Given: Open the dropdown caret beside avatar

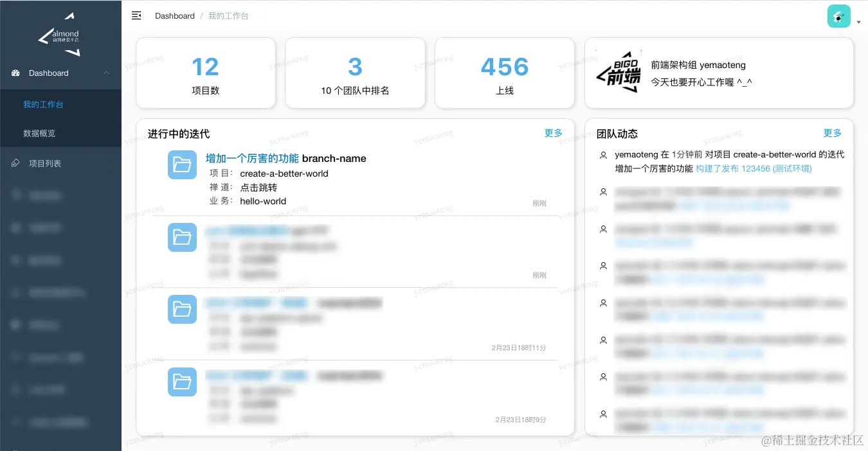Looking at the screenshot, I should click(x=859, y=22).
